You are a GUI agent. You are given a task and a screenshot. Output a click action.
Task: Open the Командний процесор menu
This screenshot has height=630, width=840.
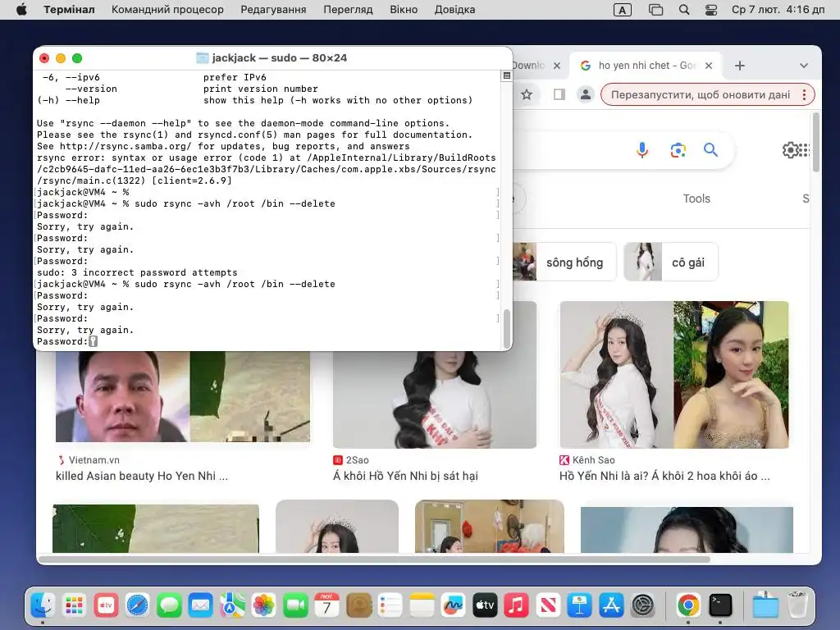pos(167,10)
